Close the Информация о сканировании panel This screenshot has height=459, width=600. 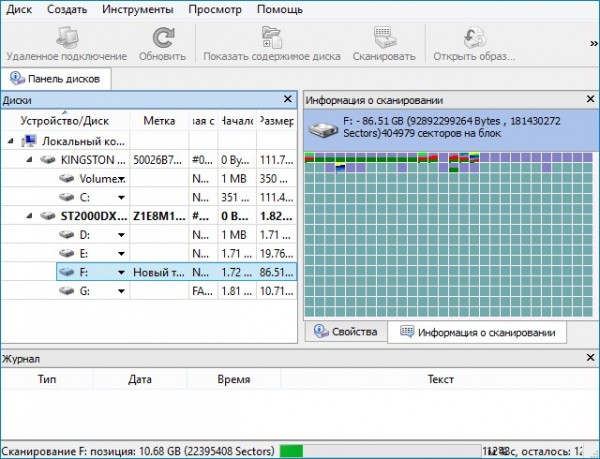point(590,99)
